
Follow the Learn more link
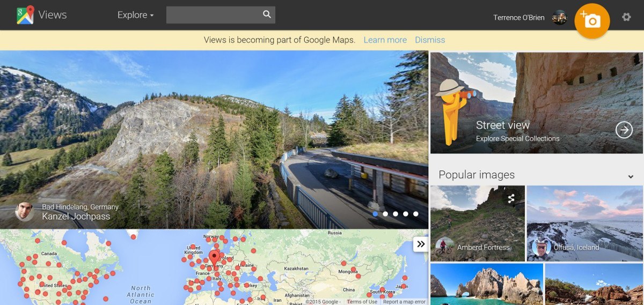(x=385, y=40)
